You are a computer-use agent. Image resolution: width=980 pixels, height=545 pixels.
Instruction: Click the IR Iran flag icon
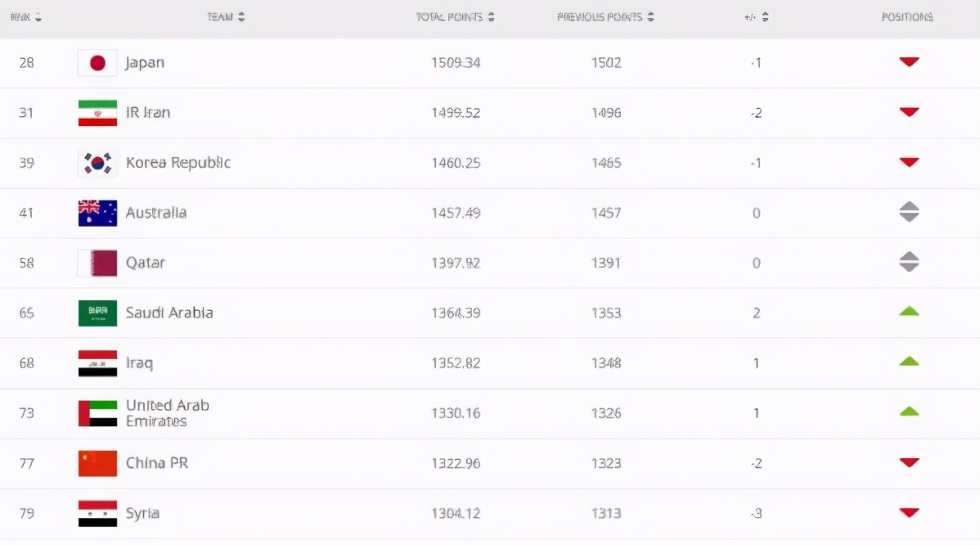tap(97, 113)
